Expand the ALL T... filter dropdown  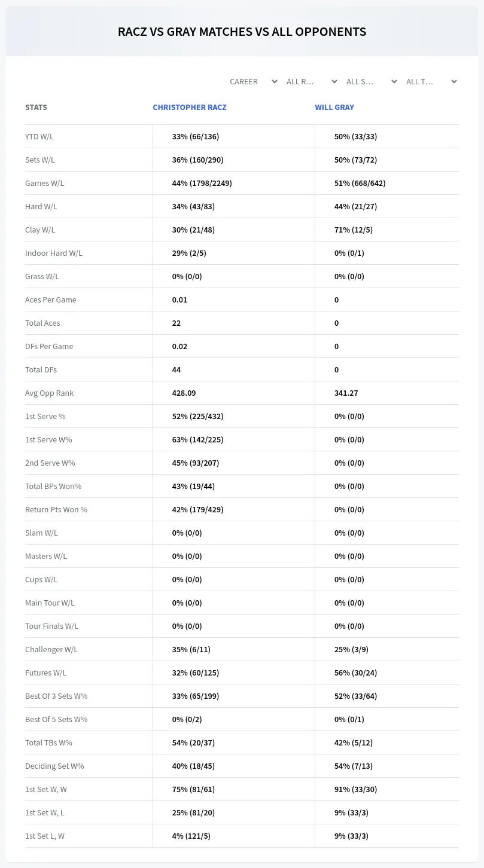pos(431,81)
